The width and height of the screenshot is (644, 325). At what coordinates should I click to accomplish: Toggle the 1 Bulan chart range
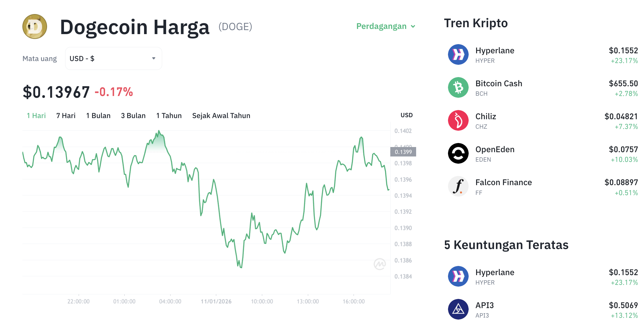coord(98,115)
